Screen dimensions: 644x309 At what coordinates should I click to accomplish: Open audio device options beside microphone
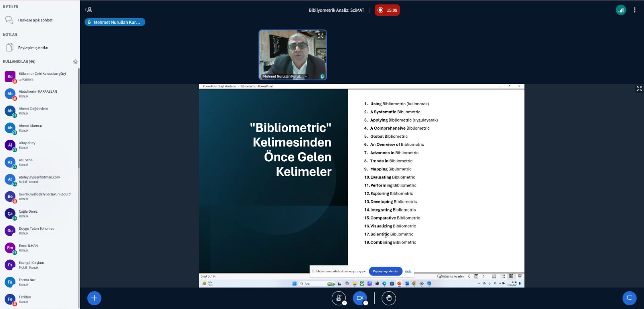coord(345,303)
